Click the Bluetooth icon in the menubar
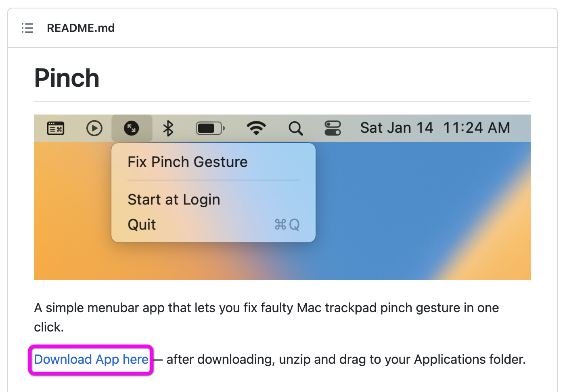 (x=168, y=128)
